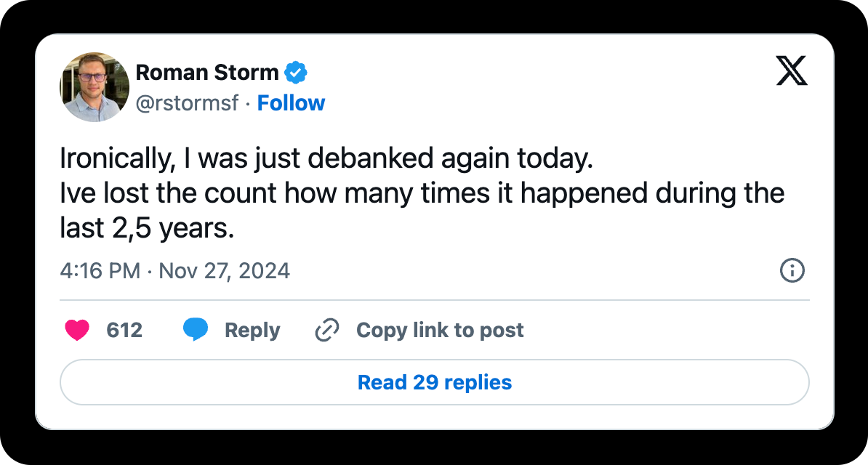Click the blue verified badge

click(296, 73)
